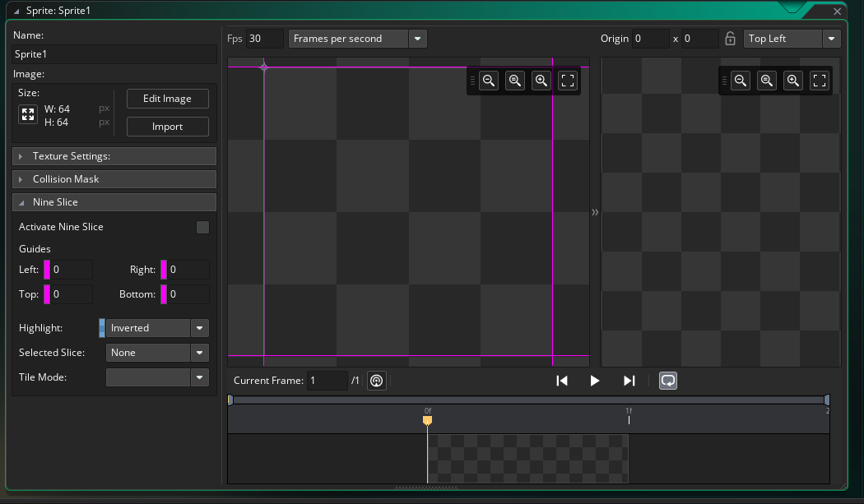This screenshot has height=504, width=864.
Task: Collapse the Nine Slice section header
Action: tap(114, 201)
